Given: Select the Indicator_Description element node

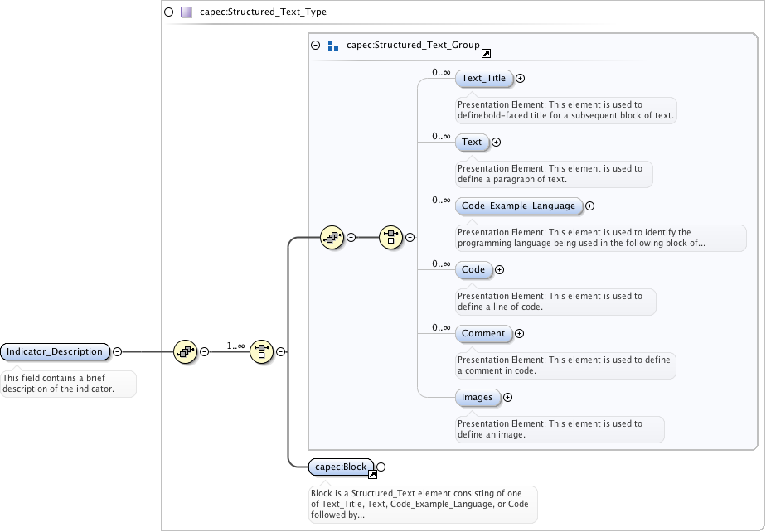Looking at the screenshot, I should click(x=55, y=351).
